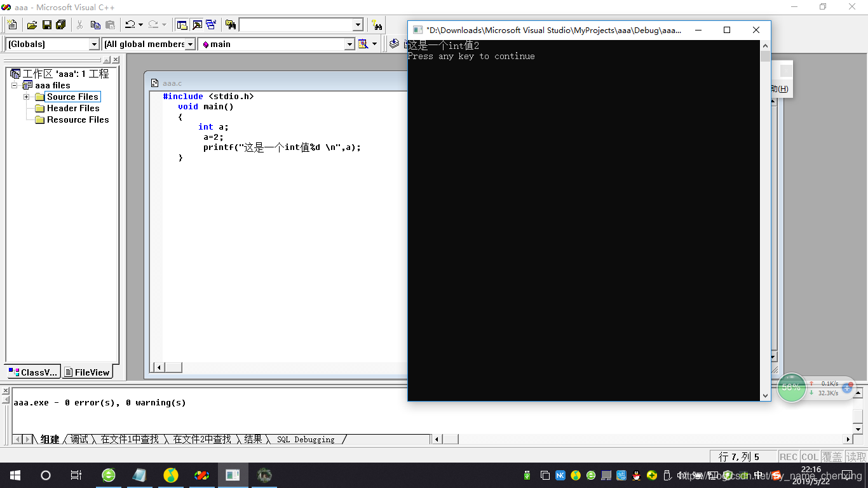Select the 结果 output tab
This screenshot has width=868, height=488.
tap(253, 439)
